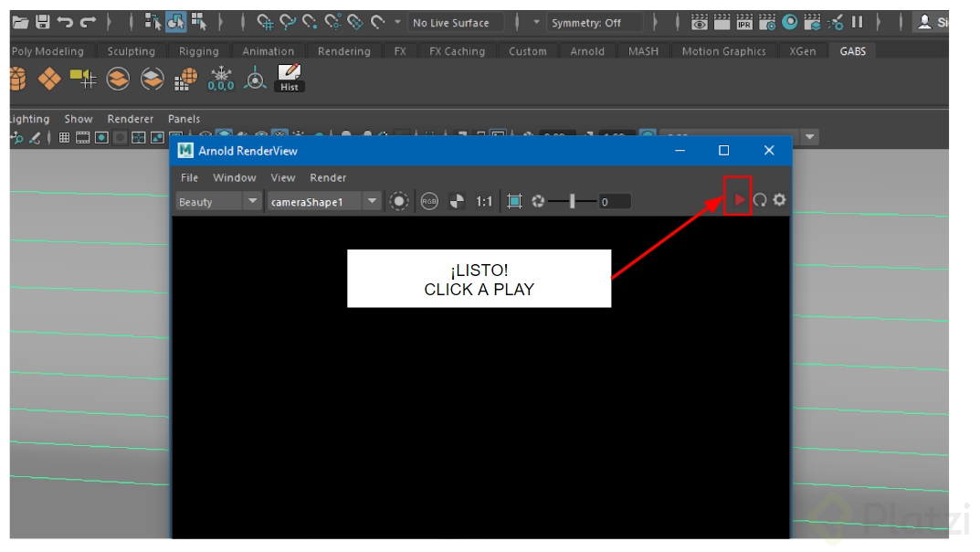Open the Panels menu in viewport panel
The width and height of the screenshot is (980, 552).
[x=184, y=119]
